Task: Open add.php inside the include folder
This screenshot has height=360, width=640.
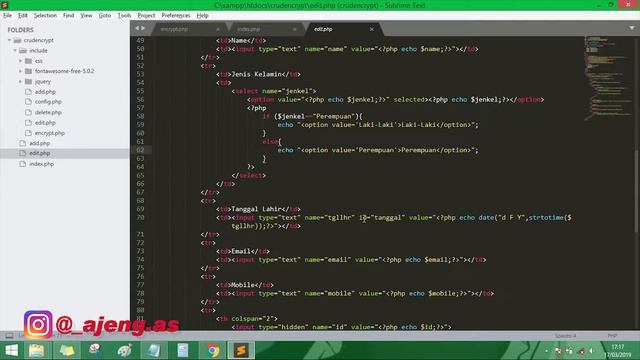Action: 45,92
